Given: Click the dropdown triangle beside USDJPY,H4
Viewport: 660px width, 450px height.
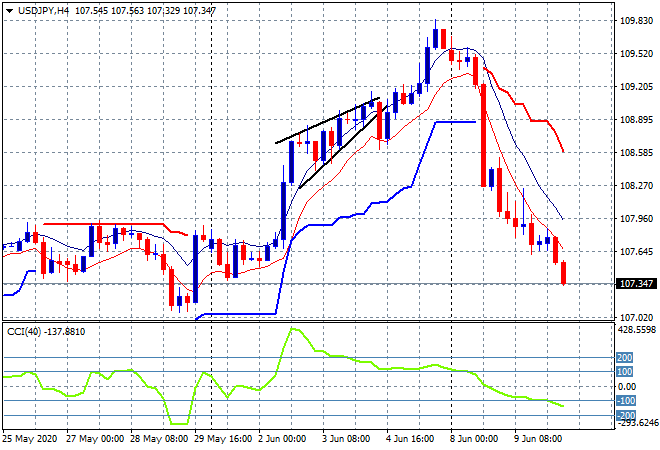Looking at the screenshot, I should coord(9,11).
